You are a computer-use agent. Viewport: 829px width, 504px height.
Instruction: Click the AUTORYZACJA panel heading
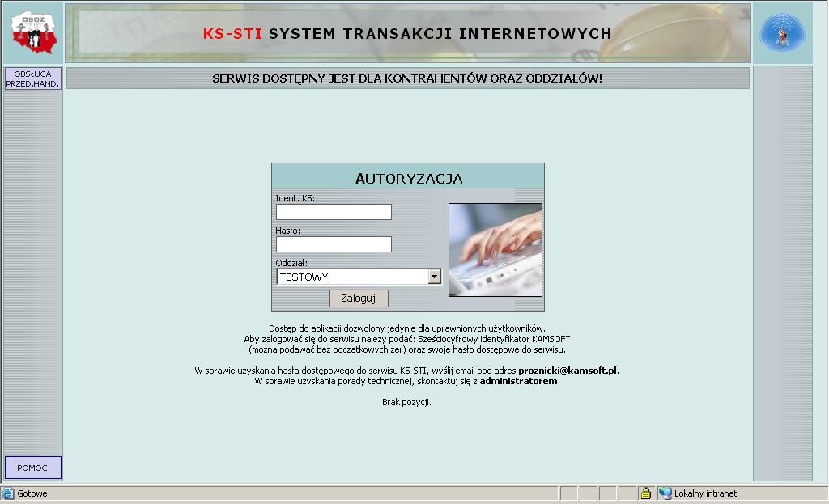tap(408, 178)
